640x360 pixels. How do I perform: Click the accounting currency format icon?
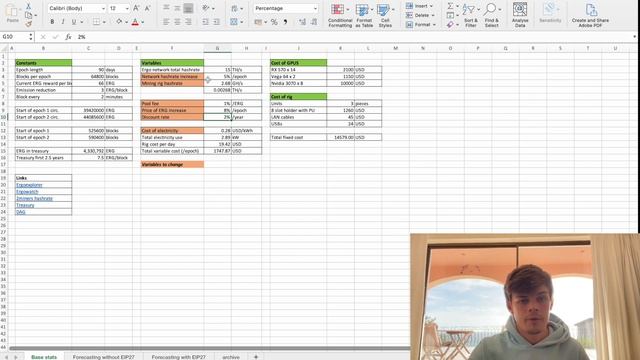(258, 22)
